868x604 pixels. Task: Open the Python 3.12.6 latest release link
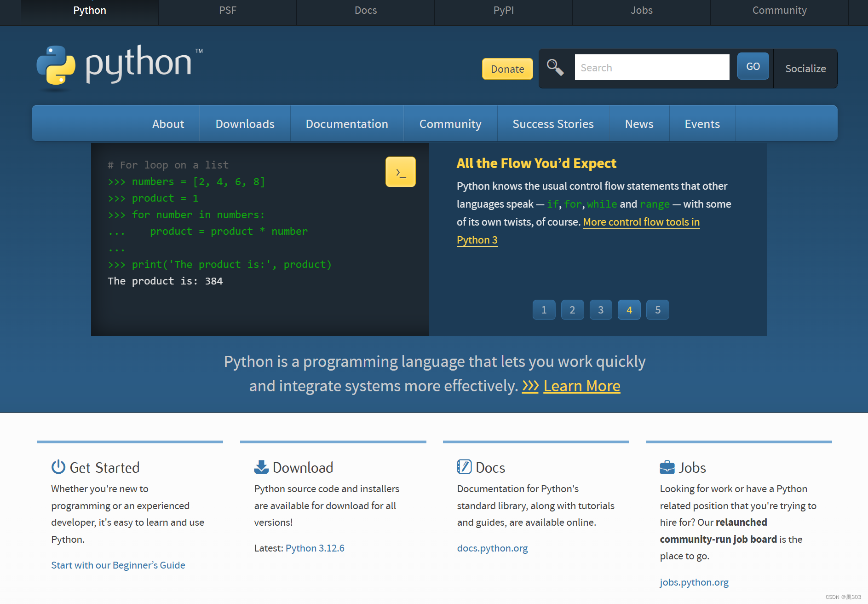[x=315, y=548]
